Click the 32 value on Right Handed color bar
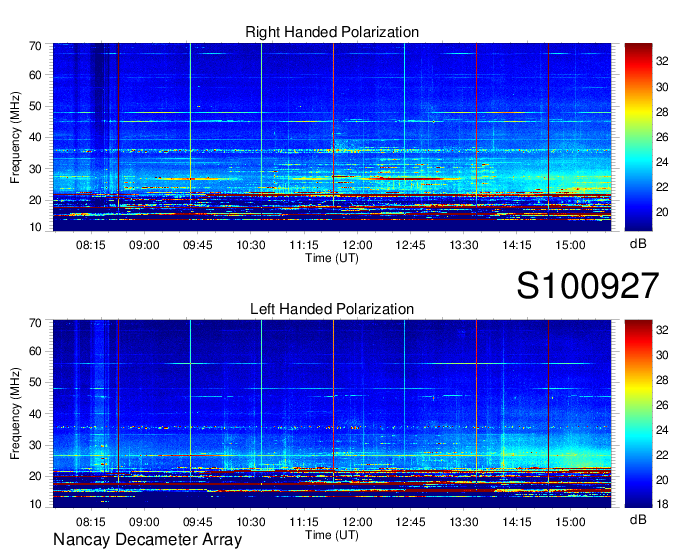Image resolution: width=680 pixels, height=552 pixels. [x=662, y=62]
